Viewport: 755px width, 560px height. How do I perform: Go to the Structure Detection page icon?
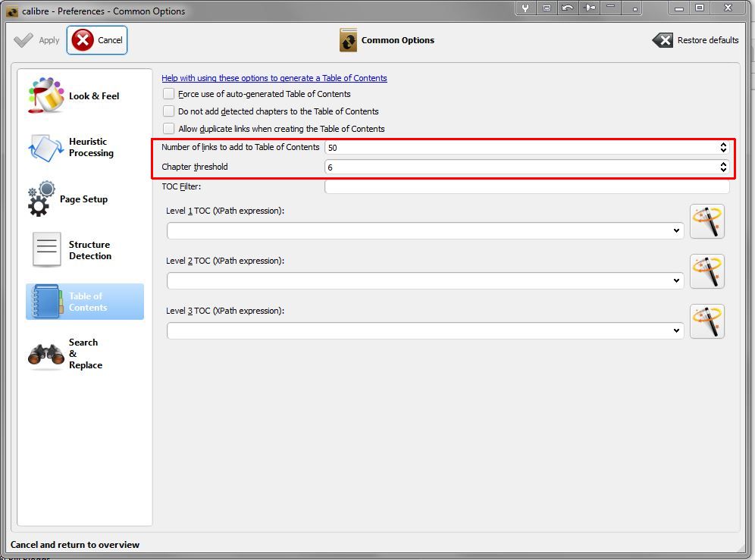click(x=46, y=250)
